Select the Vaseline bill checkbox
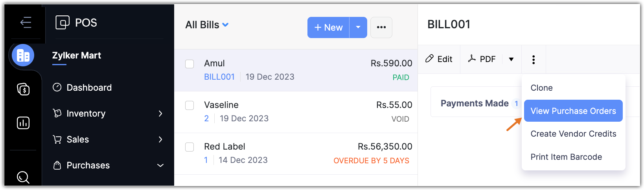The height and width of the screenshot is (190, 644). click(x=190, y=105)
